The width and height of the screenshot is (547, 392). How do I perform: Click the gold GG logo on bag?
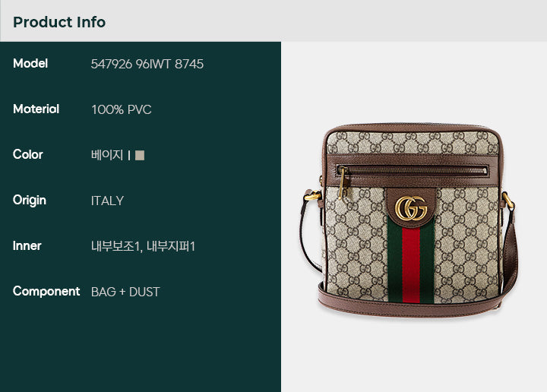coord(410,208)
